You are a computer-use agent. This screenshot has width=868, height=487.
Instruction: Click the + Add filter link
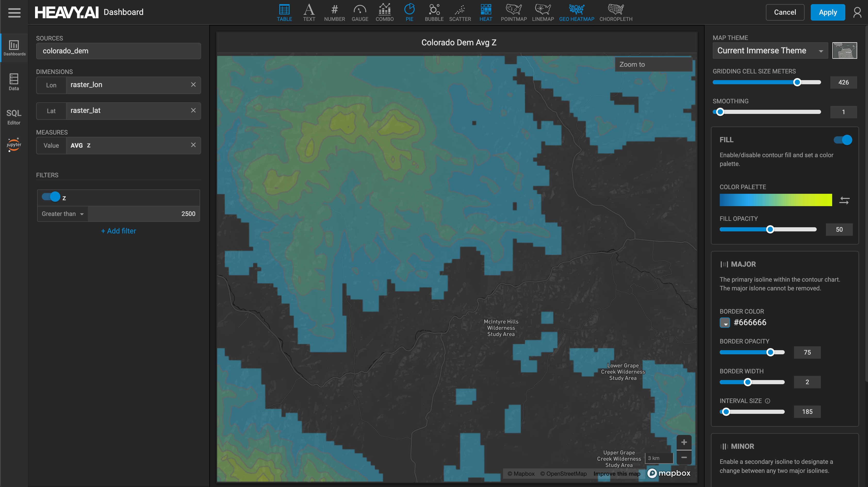click(x=118, y=231)
